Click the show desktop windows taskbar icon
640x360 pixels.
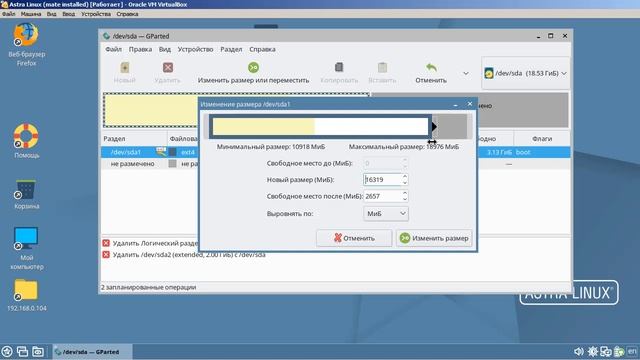tap(22, 351)
